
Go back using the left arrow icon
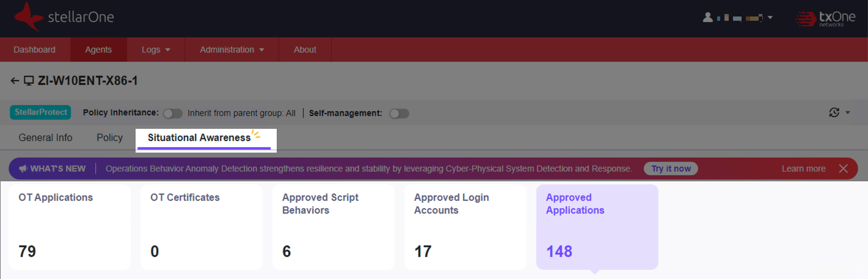pos(15,81)
